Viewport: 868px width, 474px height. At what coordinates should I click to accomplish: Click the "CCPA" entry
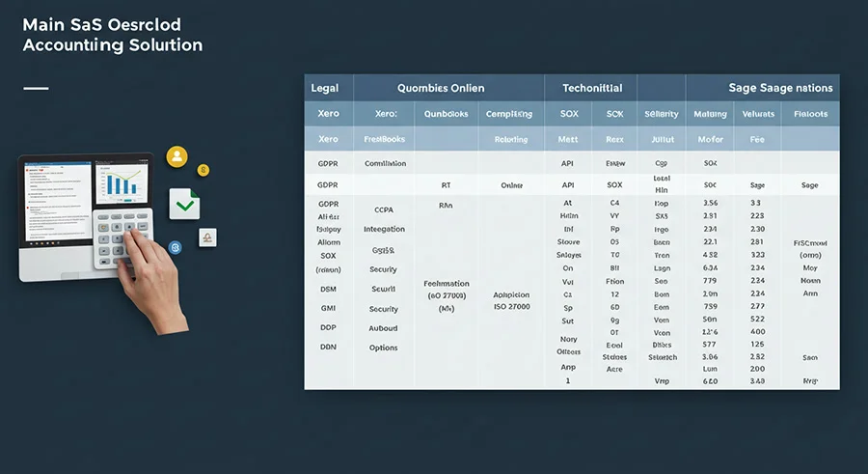click(x=384, y=210)
